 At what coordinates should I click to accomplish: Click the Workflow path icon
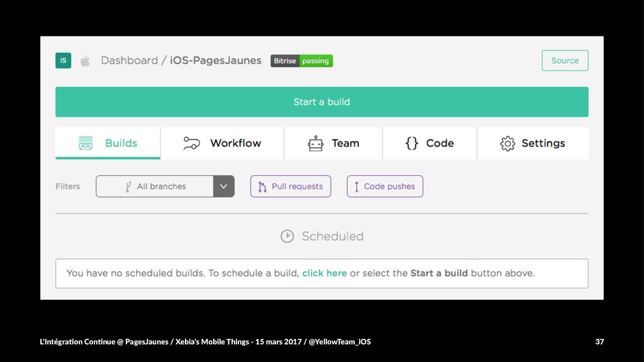coord(191,143)
